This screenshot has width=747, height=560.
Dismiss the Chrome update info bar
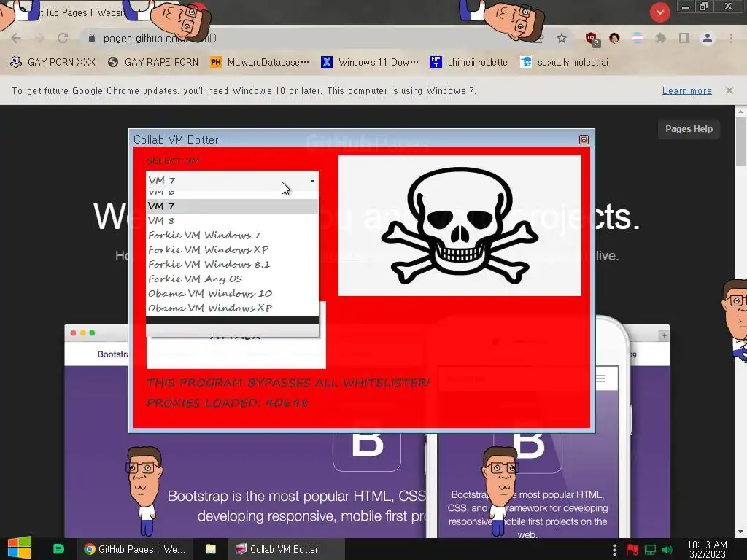click(x=729, y=90)
